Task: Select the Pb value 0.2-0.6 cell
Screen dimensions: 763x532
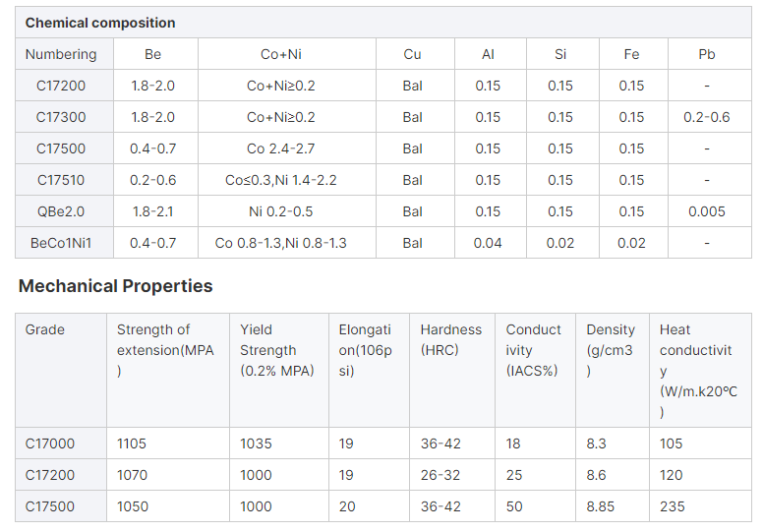Action: 707,117
